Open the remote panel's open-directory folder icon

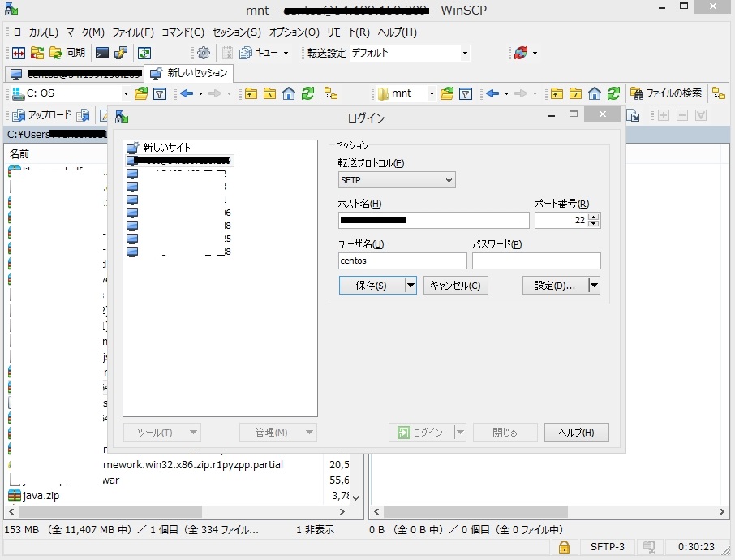pyautogui.click(x=447, y=94)
